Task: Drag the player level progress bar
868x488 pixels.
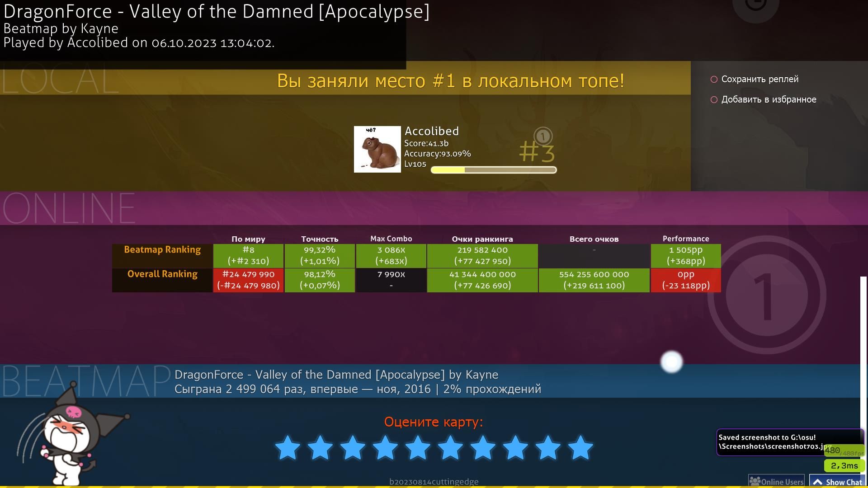Action: 492,170
